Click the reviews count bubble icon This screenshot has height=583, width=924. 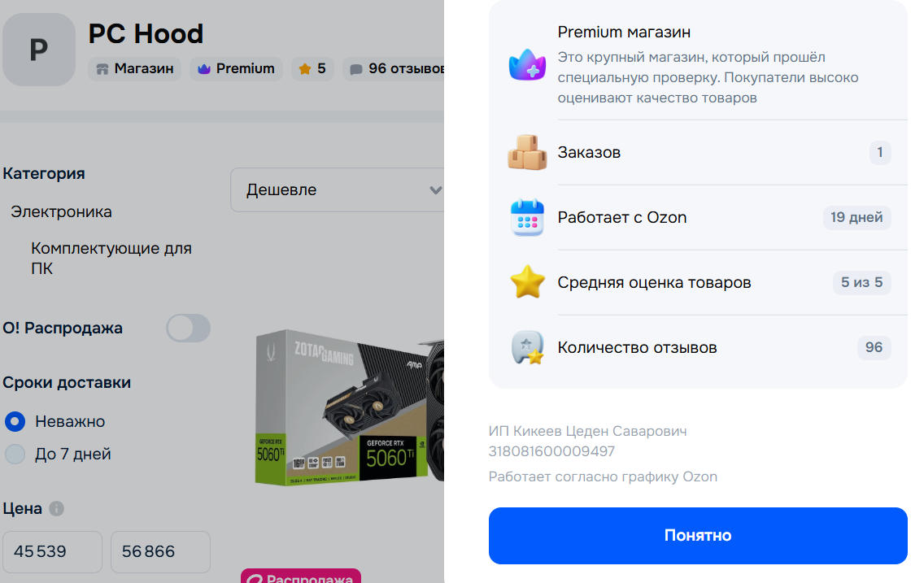(527, 347)
